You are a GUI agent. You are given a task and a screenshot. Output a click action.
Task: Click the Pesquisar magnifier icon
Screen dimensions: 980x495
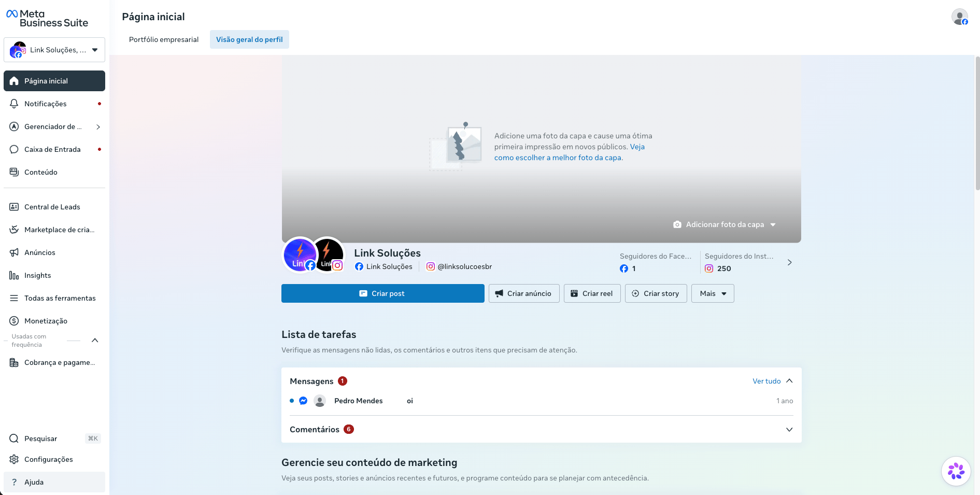(x=14, y=439)
